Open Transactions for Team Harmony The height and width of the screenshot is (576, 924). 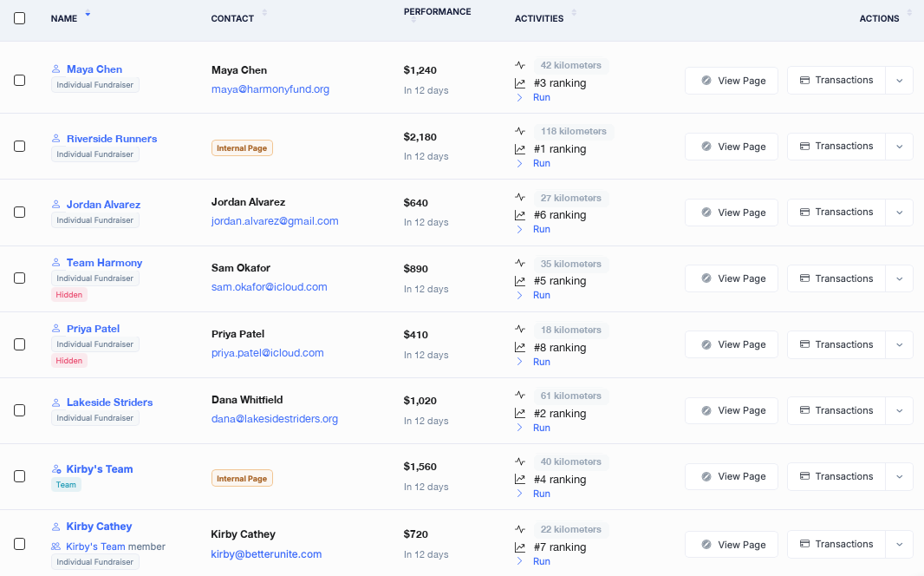836,278
